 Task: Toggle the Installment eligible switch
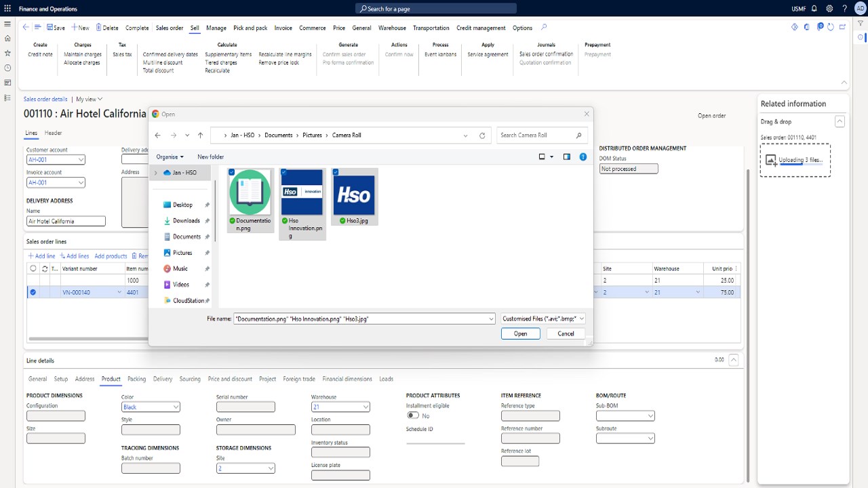point(412,415)
